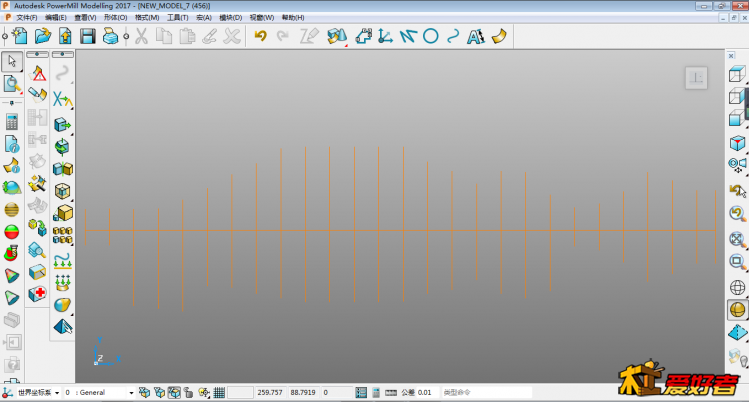Toggle wireframe globe view mode
Screen dimensions: 749x402
(737, 287)
